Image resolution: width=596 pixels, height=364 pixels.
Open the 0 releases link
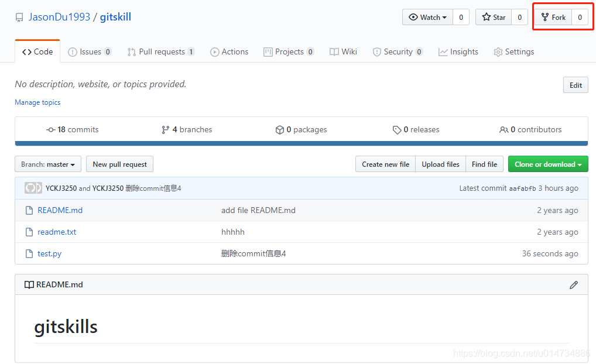416,129
